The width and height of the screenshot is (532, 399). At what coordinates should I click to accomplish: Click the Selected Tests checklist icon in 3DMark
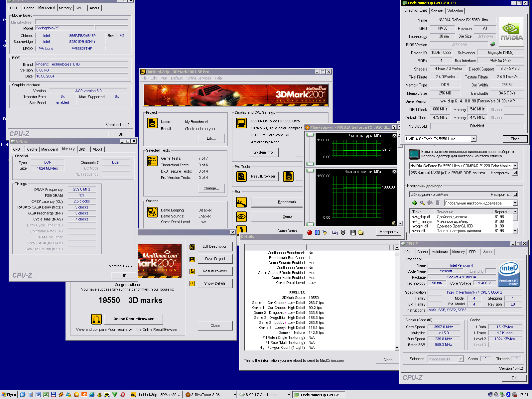tap(152, 161)
